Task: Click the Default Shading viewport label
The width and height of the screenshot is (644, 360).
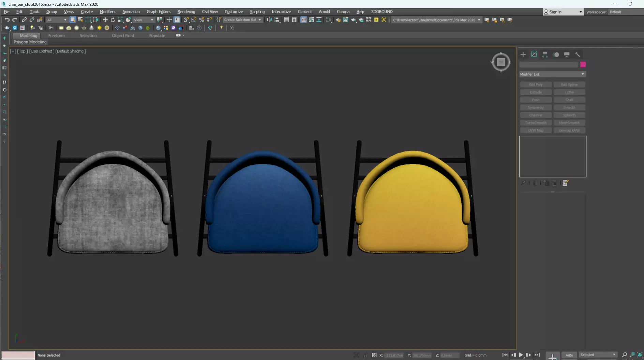Action: (71, 51)
